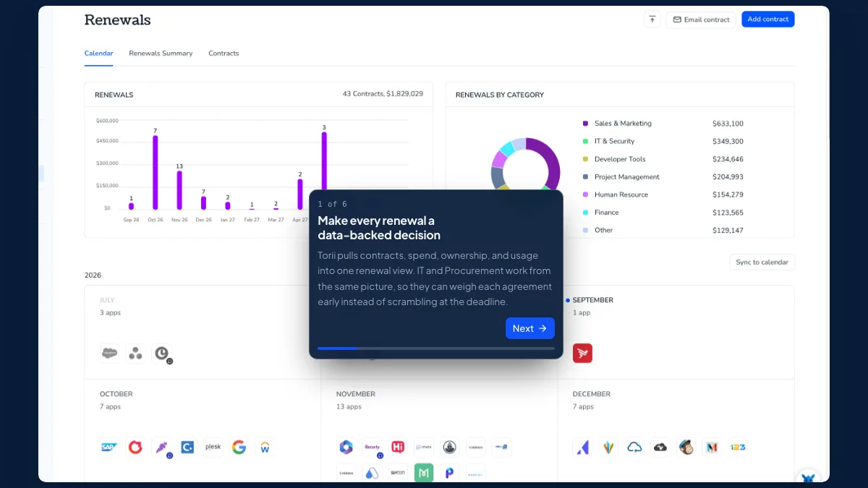Click the Nov 26 bar in the chart
868x488 pixels.
179,190
